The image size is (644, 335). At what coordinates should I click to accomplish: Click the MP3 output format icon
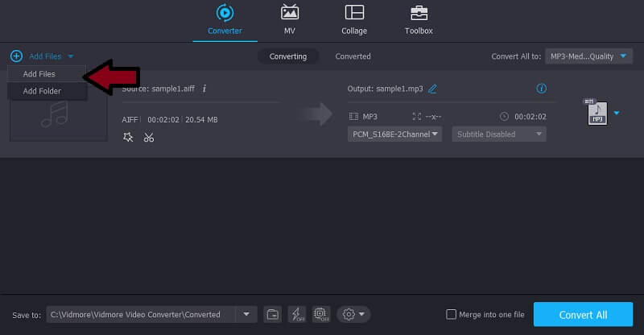pyautogui.click(x=597, y=114)
